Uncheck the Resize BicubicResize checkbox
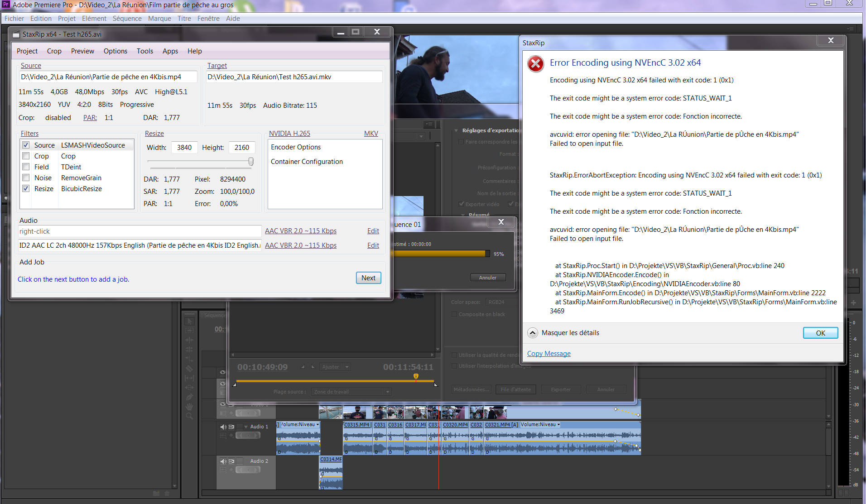This screenshot has height=504, width=866. click(26, 188)
